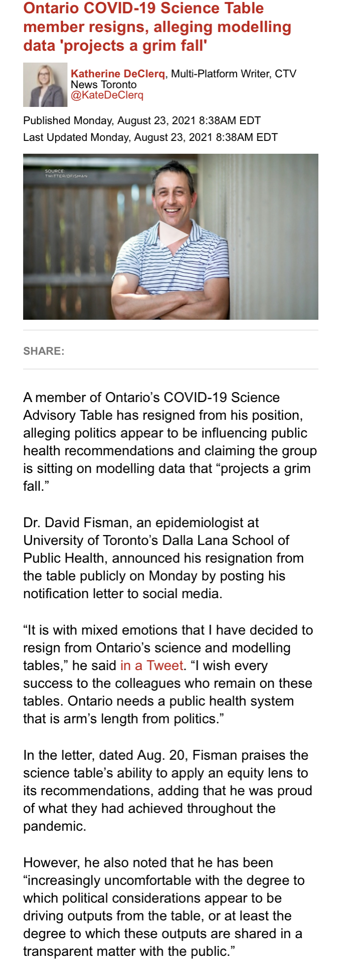Click the paragraph starting "In the letter, dated"

pyautogui.click(x=168, y=790)
